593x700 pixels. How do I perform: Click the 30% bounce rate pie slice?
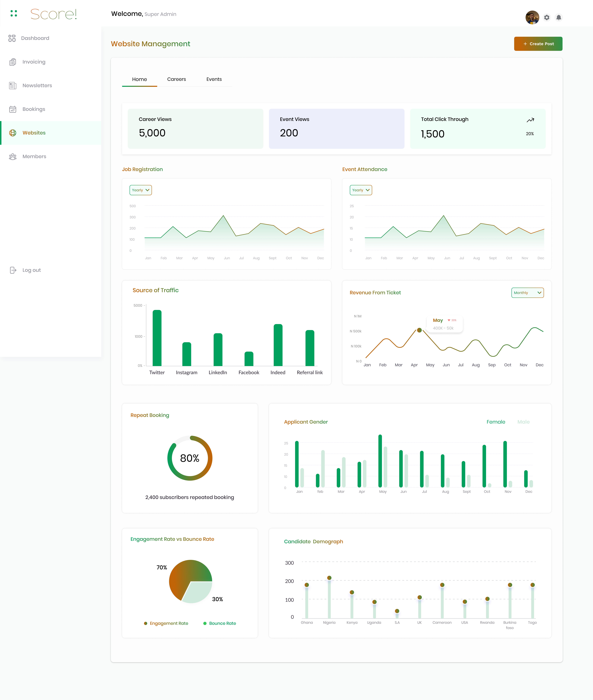(198, 592)
